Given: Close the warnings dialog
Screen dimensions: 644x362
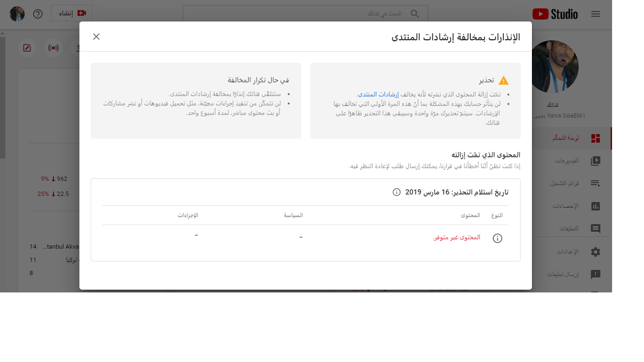Looking at the screenshot, I should (96, 37).
